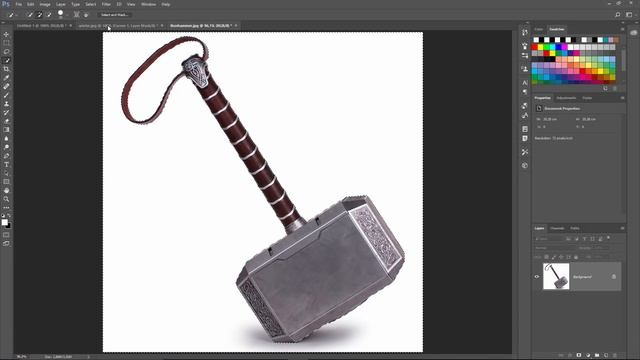Open the Normal blend mode dropdown

pyautogui.click(x=554, y=248)
